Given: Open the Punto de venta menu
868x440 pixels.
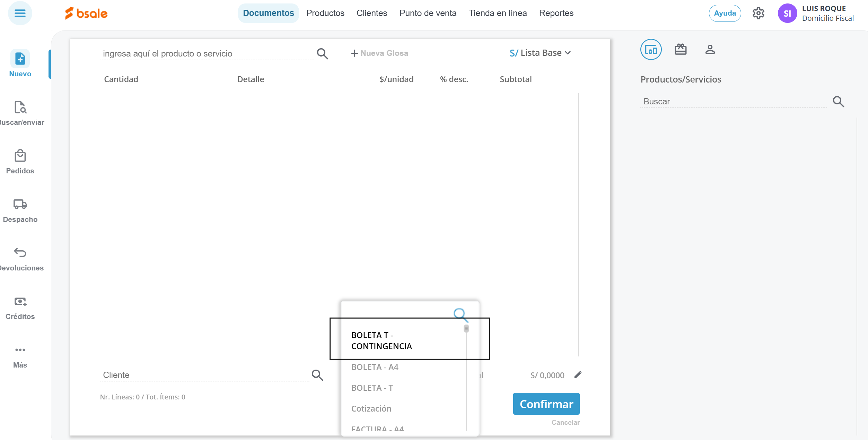Looking at the screenshot, I should tap(428, 13).
